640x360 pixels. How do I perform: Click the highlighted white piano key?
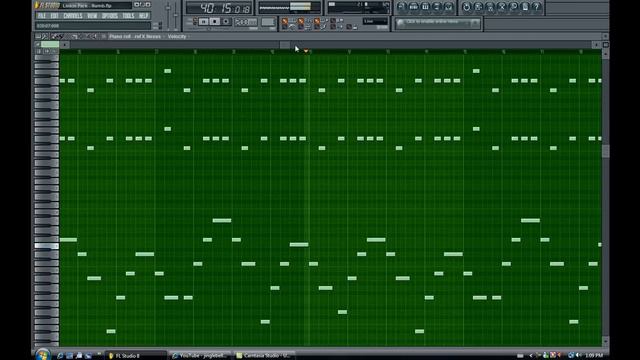click(47, 246)
